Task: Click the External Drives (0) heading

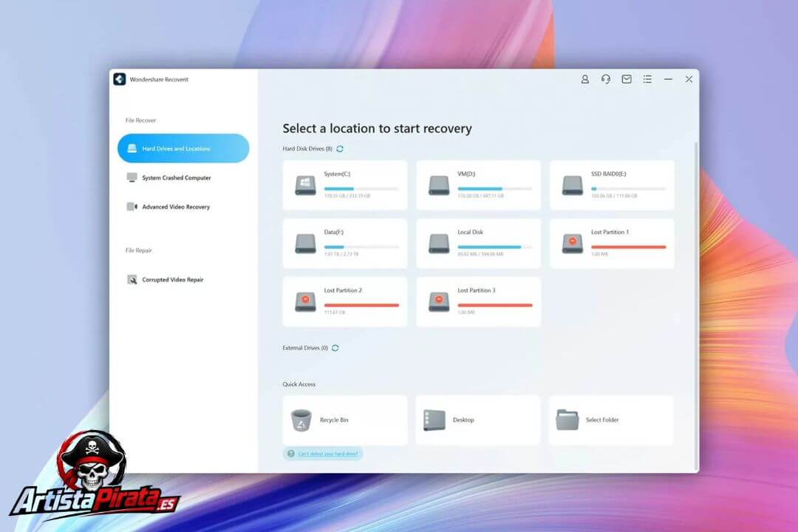Action: pyautogui.click(x=305, y=348)
